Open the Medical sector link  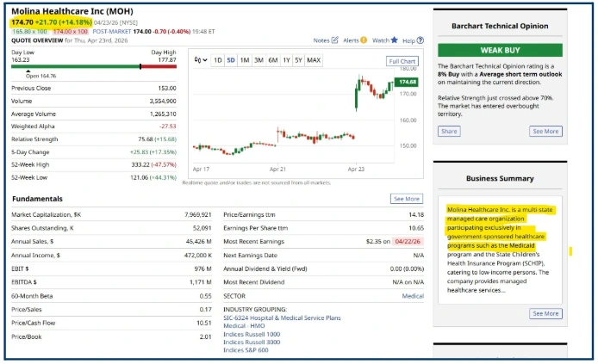click(x=413, y=296)
